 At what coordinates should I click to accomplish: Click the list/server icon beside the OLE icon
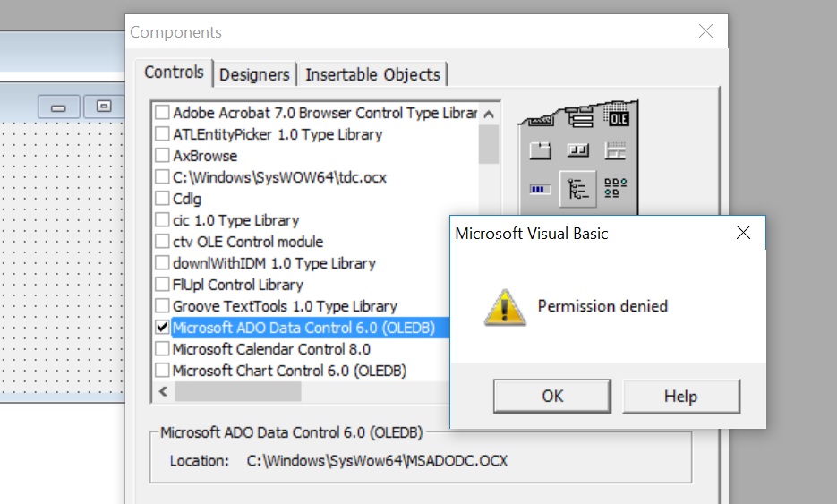(580, 117)
